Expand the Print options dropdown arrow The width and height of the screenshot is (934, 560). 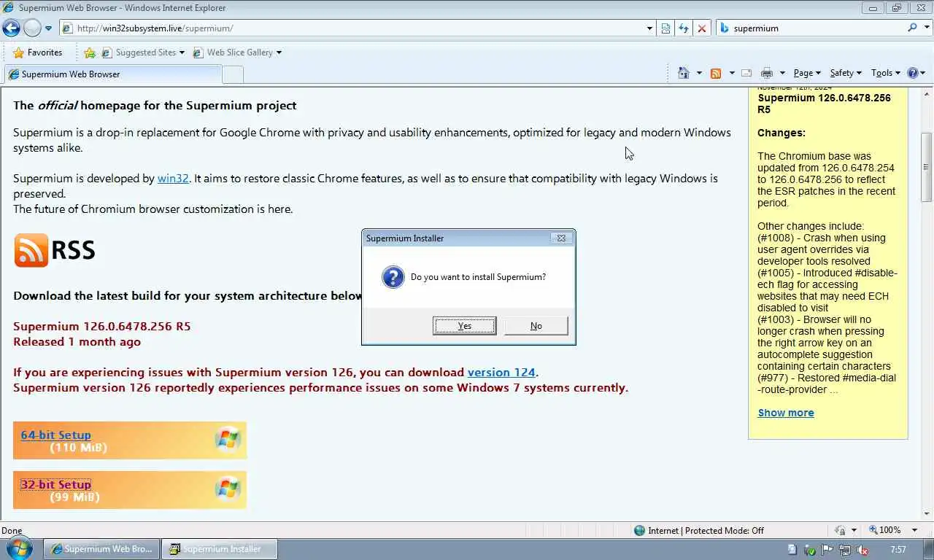(782, 73)
